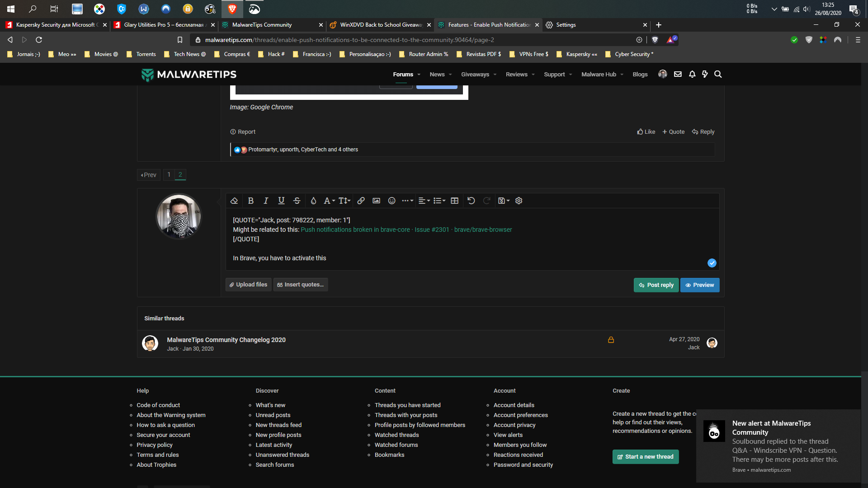Expand the font family dropdown
This screenshot has height=488, width=868.
pyautogui.click(x=329, y=201)
